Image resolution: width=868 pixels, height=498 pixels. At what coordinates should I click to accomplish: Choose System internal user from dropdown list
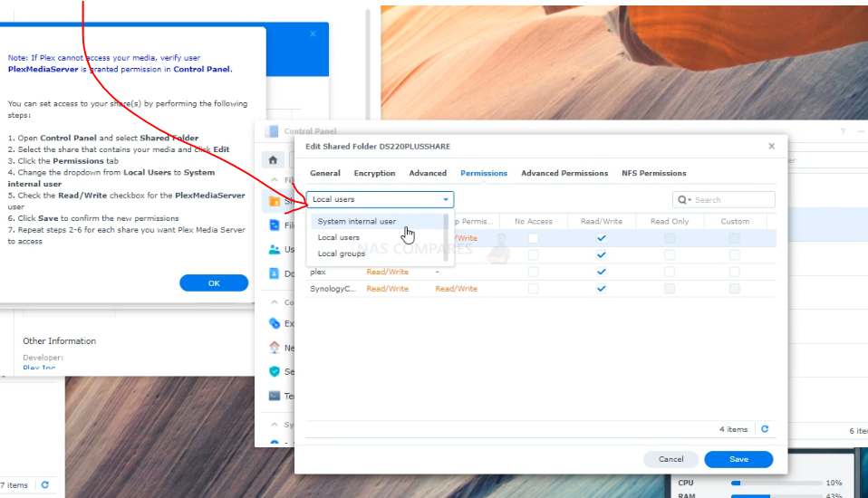point(378,221)
